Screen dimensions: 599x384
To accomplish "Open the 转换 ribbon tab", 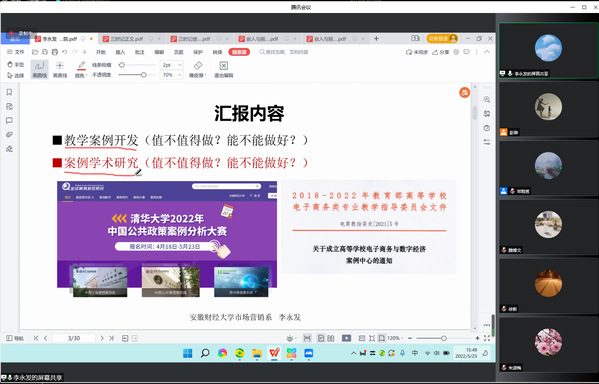I will 217,52.
